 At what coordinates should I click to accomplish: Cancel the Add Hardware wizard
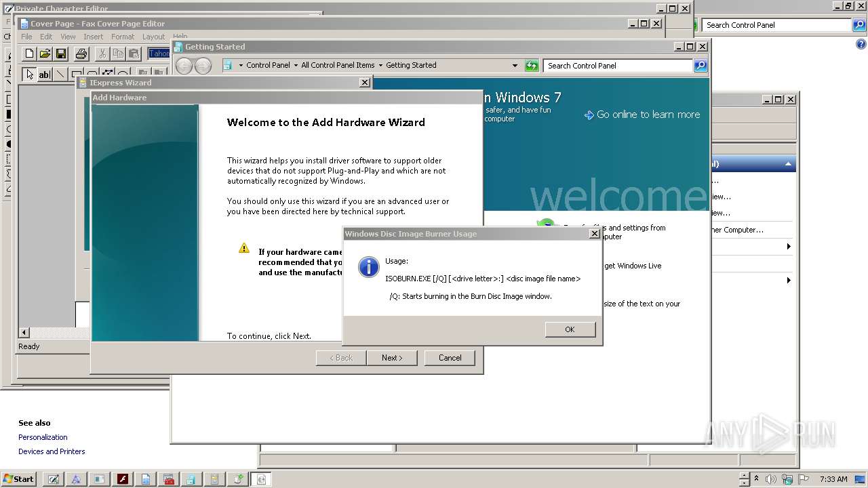[450, 358]
